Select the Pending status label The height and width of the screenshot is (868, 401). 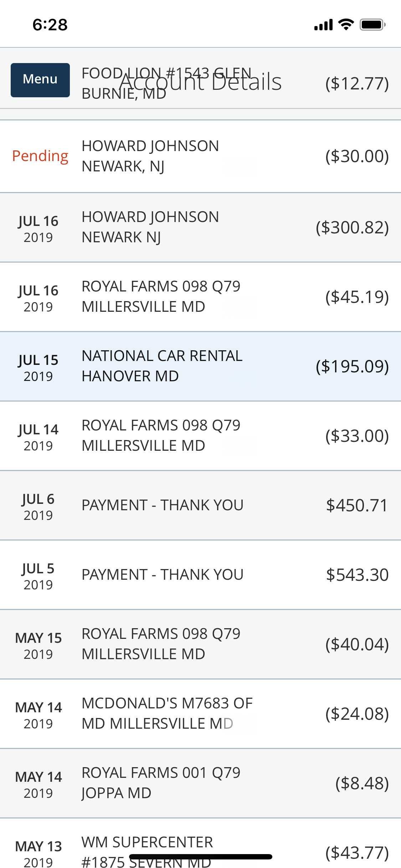pos(40,156)
